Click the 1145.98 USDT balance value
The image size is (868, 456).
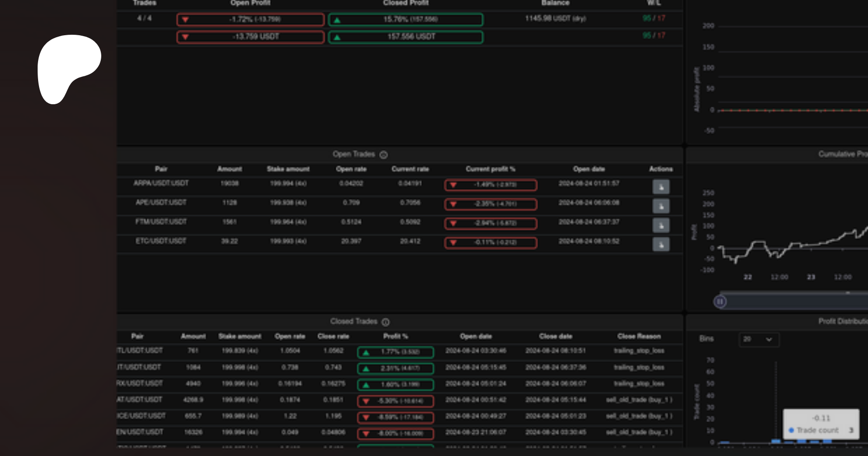pyautogui.click(x=555, y=19)
